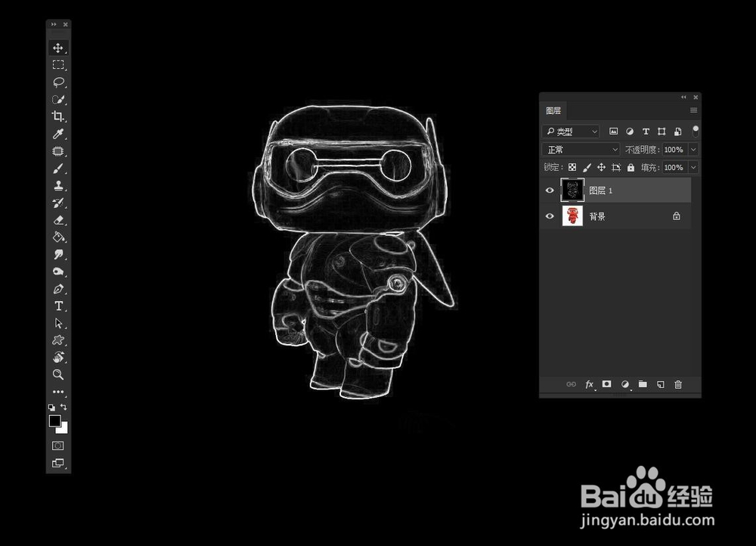Add a layer mask
This screenshot has height=546, width=756.
(606, 384)
